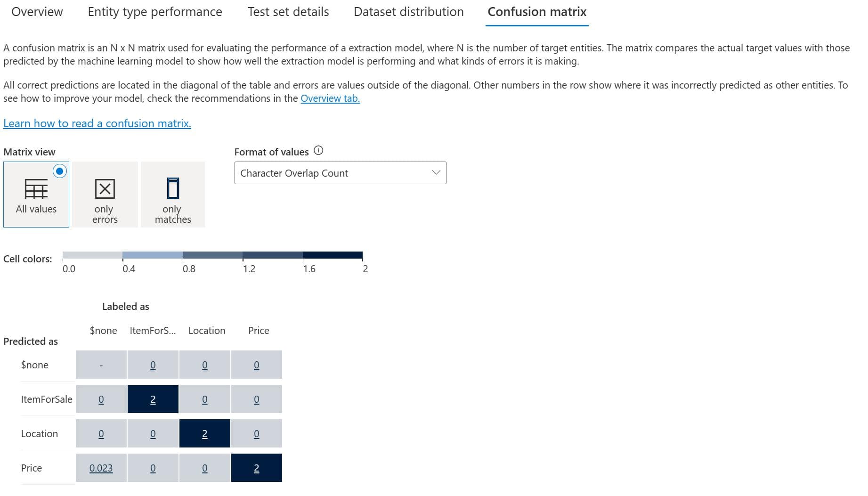Switch to the Overview tab
The height and width of the screenshot is (496, 868).
[x=37, y=12]
